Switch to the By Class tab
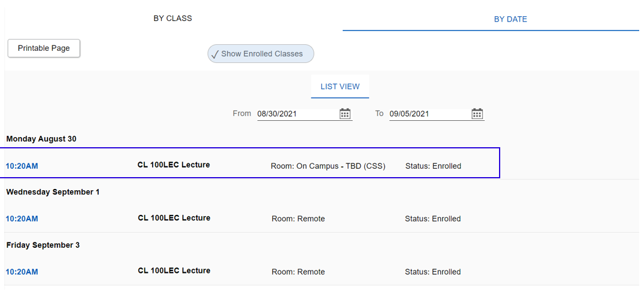This screenshot has height=292, width=644. pos(173,19)
